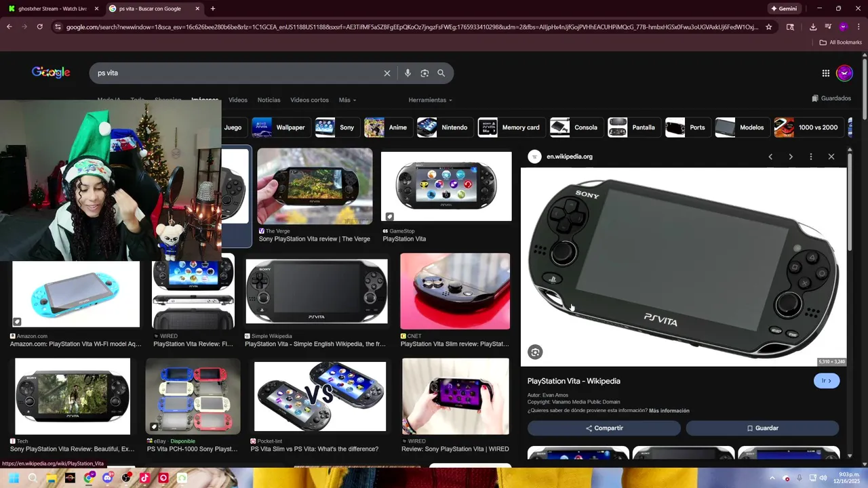
Task: Start voice search with the microphone icon
Action: tap(408, 73)
